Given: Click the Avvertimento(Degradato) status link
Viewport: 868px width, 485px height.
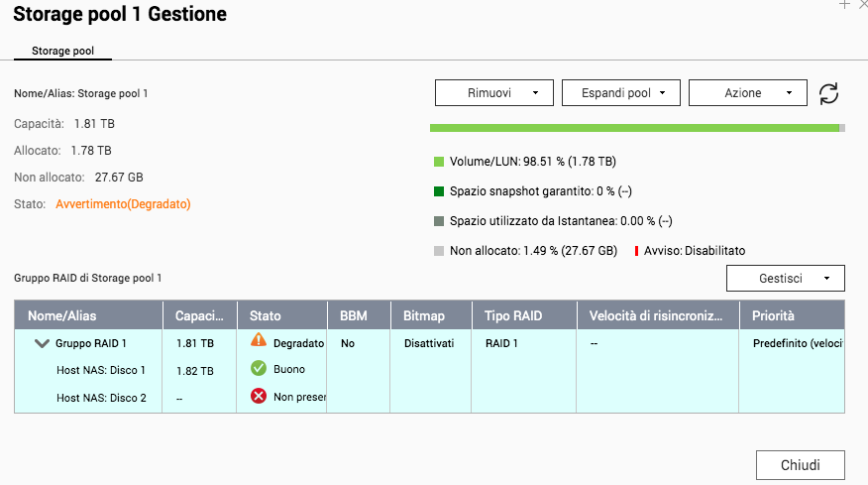Looking at the screenshot, I should pos(123,204).
